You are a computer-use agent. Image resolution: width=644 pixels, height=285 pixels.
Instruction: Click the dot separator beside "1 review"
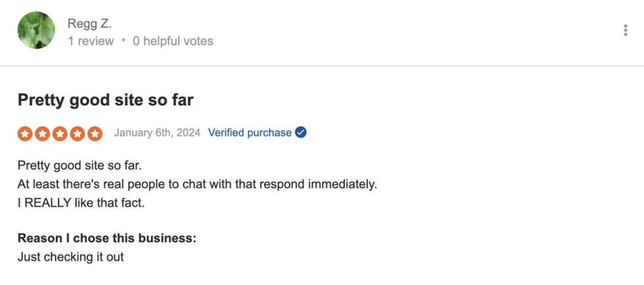[123, 41]
